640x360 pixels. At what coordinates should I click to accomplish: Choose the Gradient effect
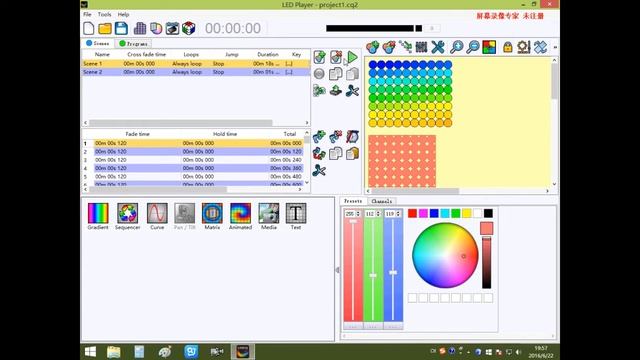point(98,216)
